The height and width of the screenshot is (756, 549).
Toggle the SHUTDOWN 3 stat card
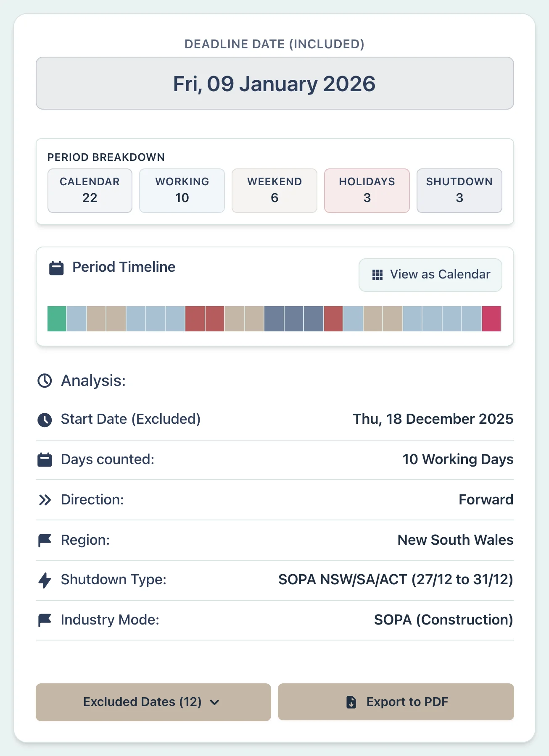459,190
